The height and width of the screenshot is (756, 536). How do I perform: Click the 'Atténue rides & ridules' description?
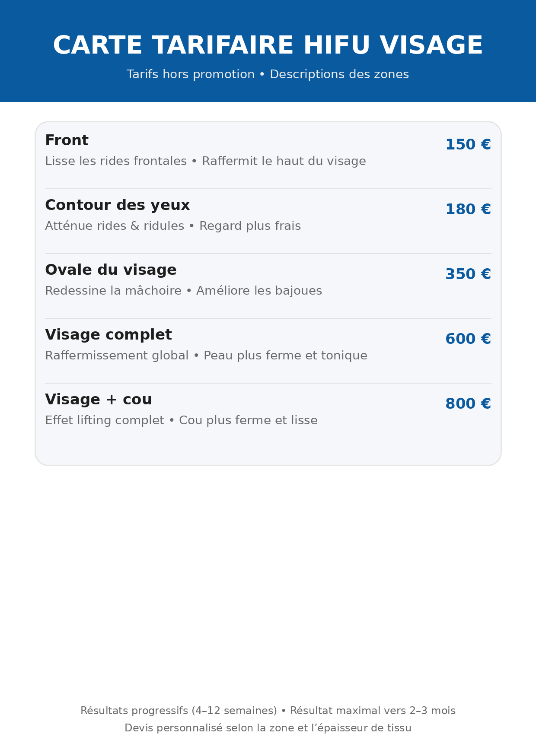click(x=173, y=226)
